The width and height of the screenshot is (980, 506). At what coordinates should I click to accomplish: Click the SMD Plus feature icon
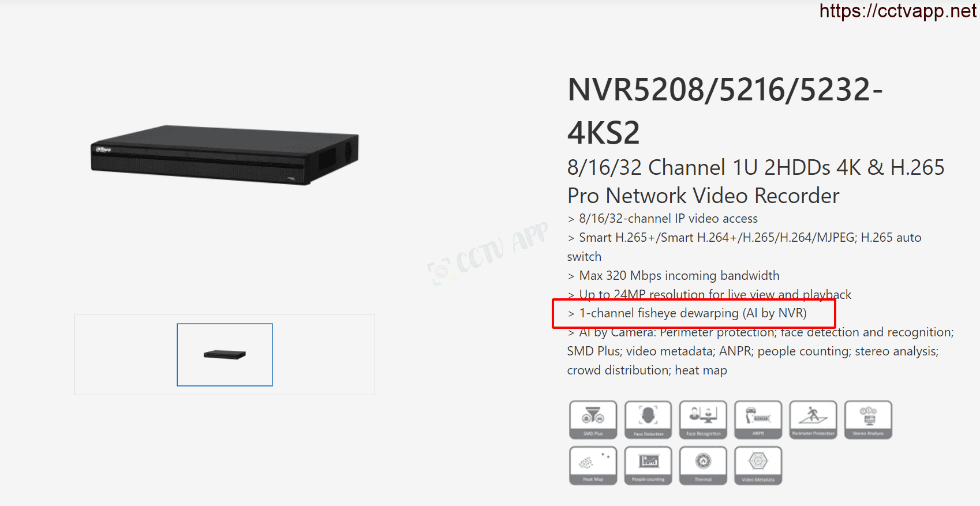click(593, 420)
